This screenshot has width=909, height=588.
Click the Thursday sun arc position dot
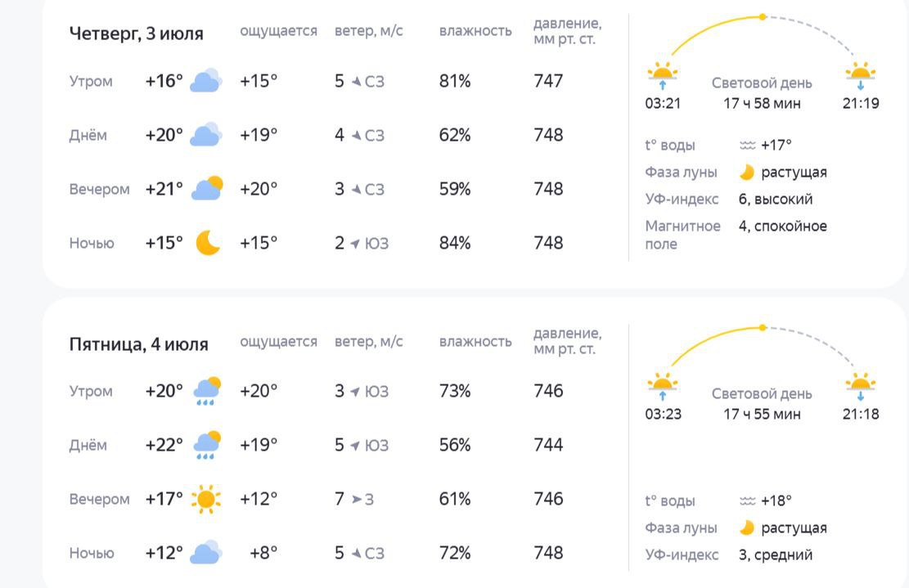point(763,17)
